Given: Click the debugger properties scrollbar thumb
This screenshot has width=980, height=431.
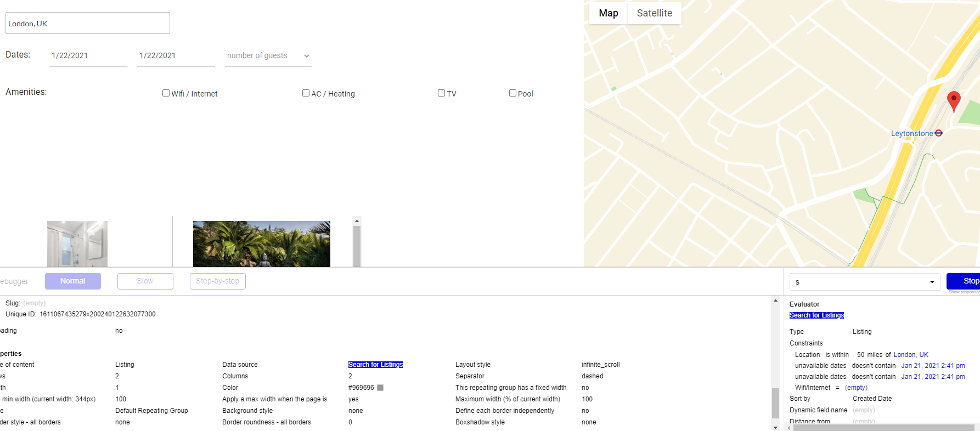Looking at the screenshot, I should [775, 403].
